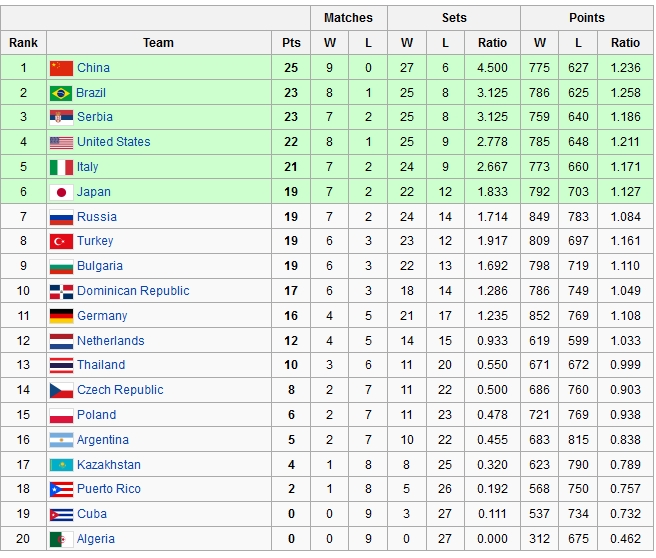Click the Argentina flag icon
This screenshot has height=558, width=656.
[61, 440]
